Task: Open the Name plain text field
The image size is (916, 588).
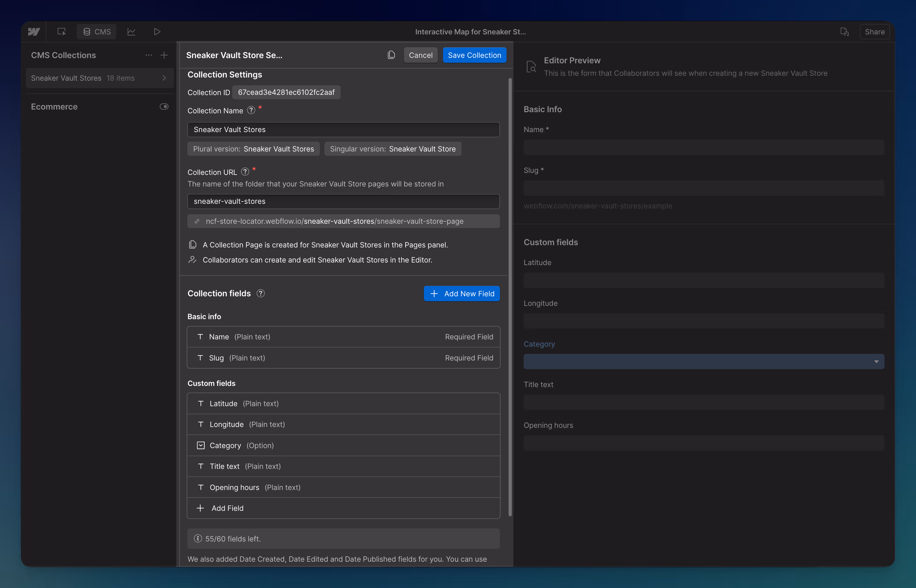Action: [x=343, y=337]
